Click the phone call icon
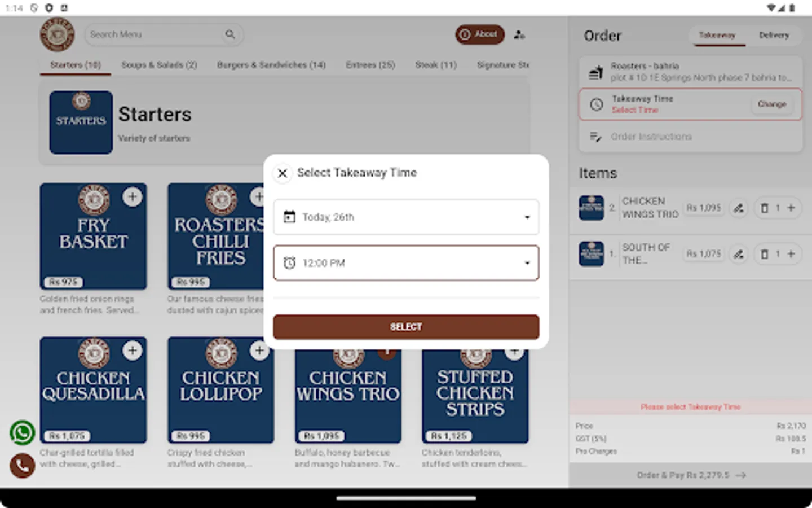 coord(22,466)
